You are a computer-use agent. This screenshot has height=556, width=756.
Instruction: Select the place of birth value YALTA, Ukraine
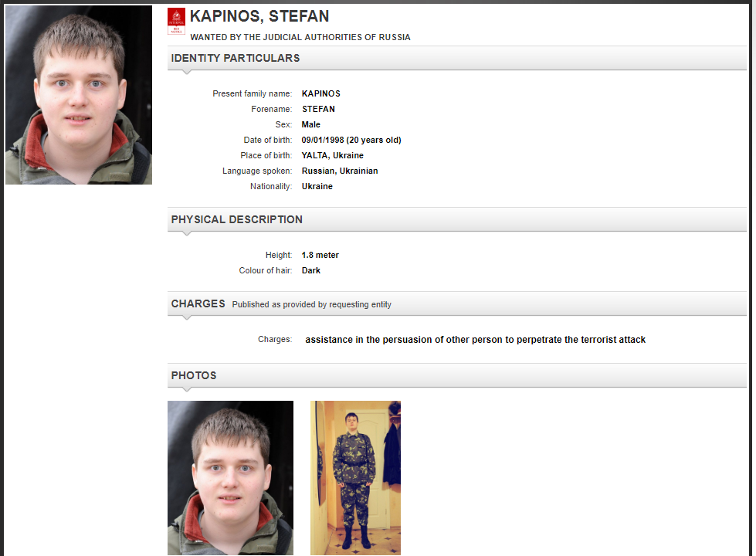coord(333,155)
